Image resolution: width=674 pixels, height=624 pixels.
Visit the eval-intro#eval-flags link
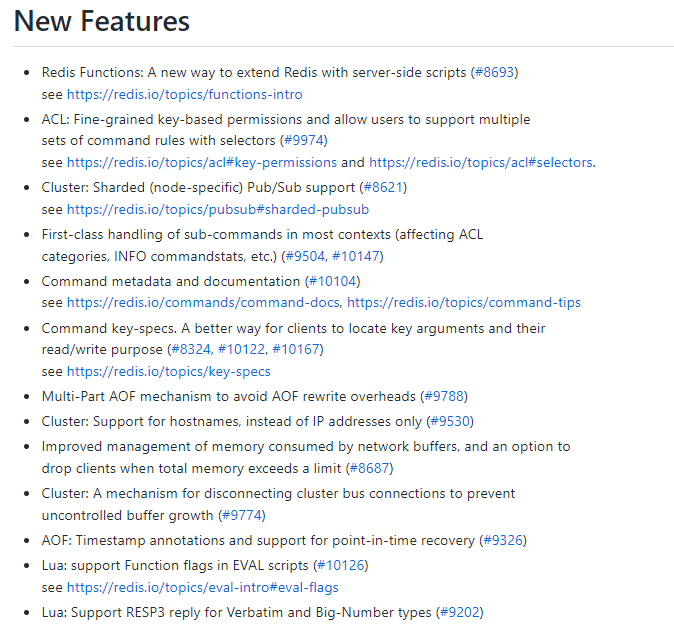[203, 588]
